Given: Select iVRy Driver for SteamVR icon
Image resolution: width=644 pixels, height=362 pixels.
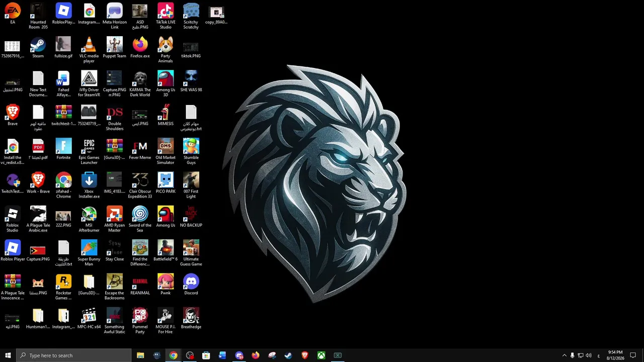Looking at the screenshot, I should (x=89, y=83).
